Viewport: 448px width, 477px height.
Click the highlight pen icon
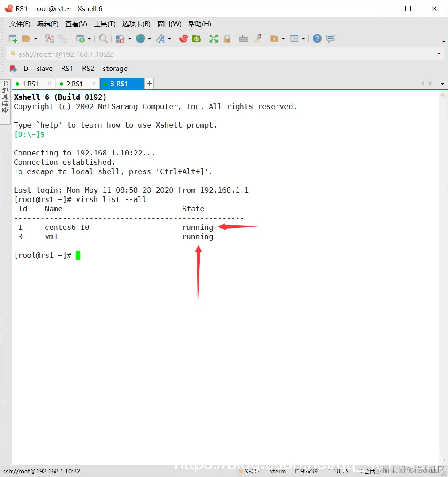[257, 39]
